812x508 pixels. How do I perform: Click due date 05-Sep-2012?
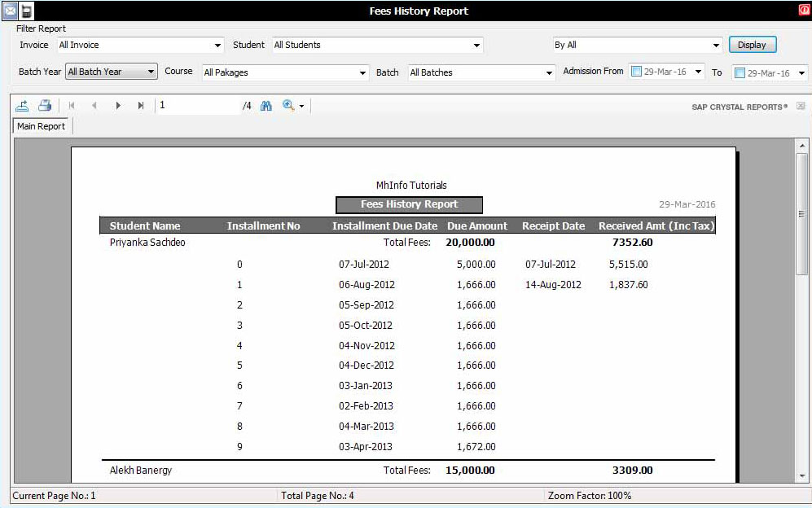coord(366,305)
